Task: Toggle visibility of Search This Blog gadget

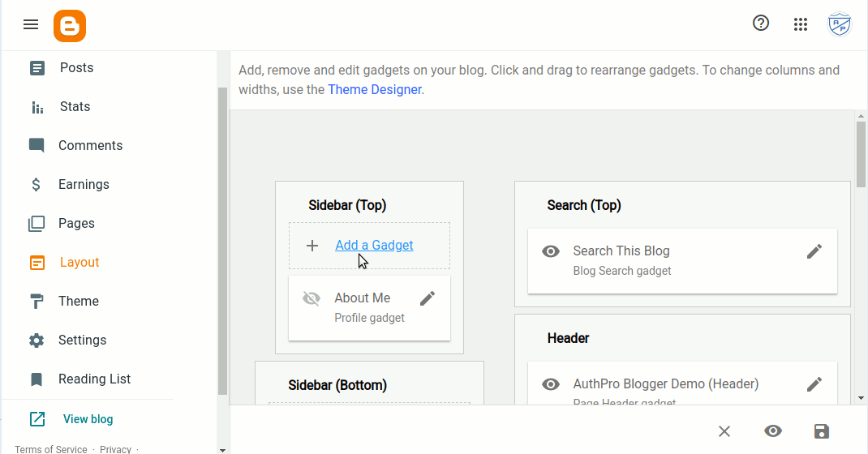Action: click(x=551, y=251)
